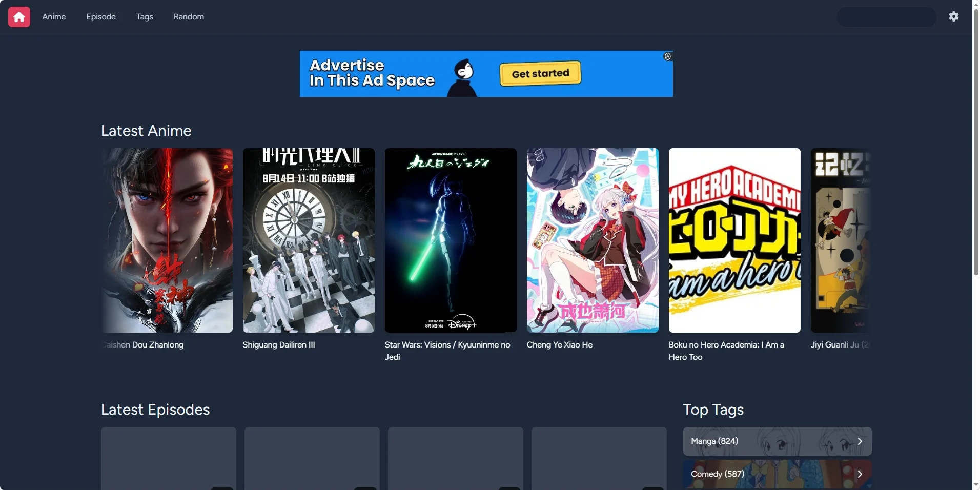The image size is (980, 490).
Task: Open the Episode menu item
Action: tap(101, 17)
